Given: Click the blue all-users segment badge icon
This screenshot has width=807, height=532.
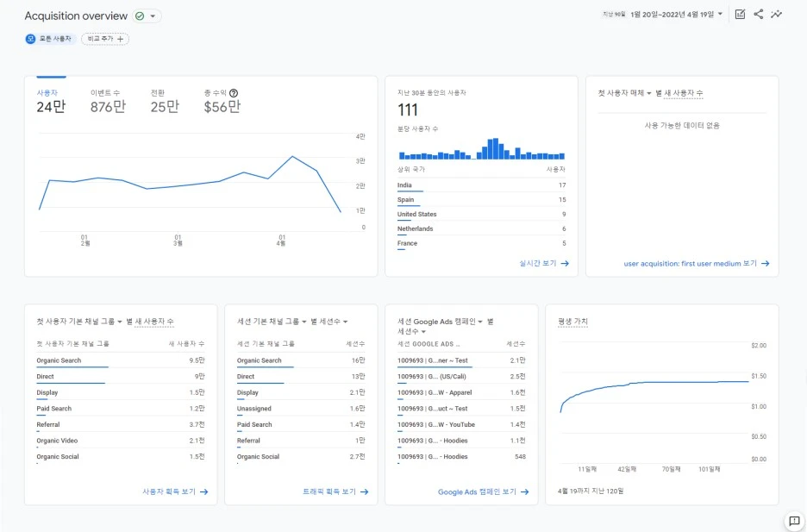Looking at the screenshot, I should click(30, 39).
